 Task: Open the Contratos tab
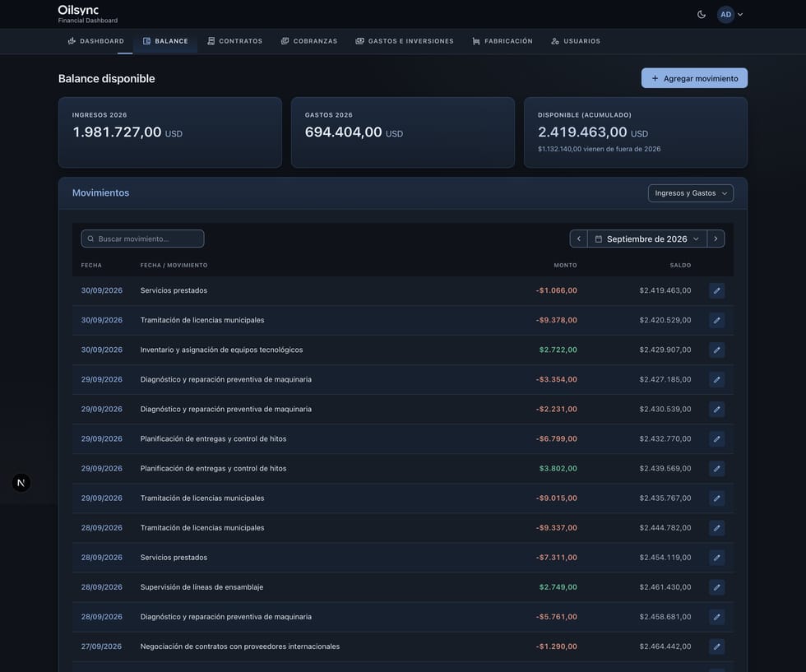click(234, 41)
